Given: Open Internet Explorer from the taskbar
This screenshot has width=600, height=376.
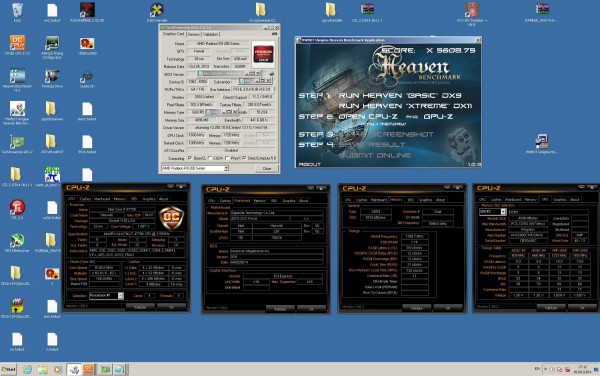Looking at the screenshot, I should (27, 369).
